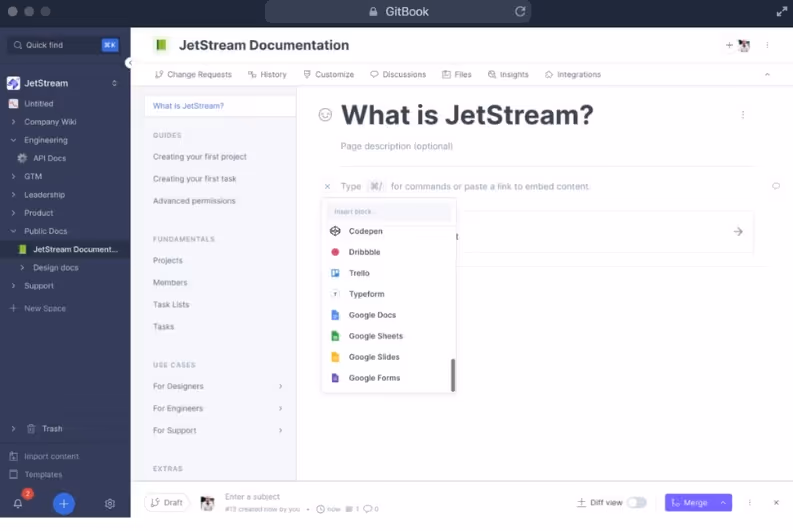The height and width of the screenshot is (531, 793).
Task: Click the user avatar in the header
Action: [x=744, y=46]
